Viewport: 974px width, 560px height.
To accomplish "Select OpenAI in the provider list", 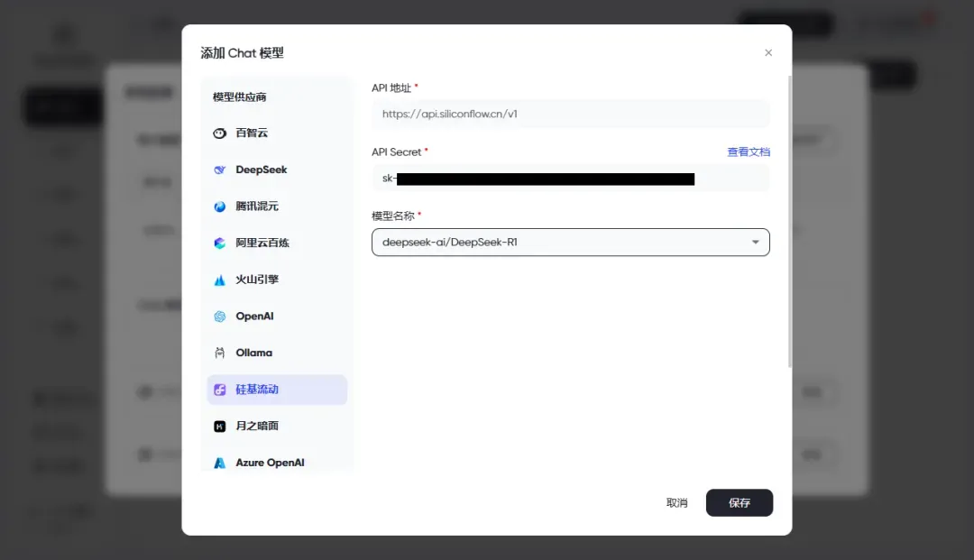I will [277, 317].
